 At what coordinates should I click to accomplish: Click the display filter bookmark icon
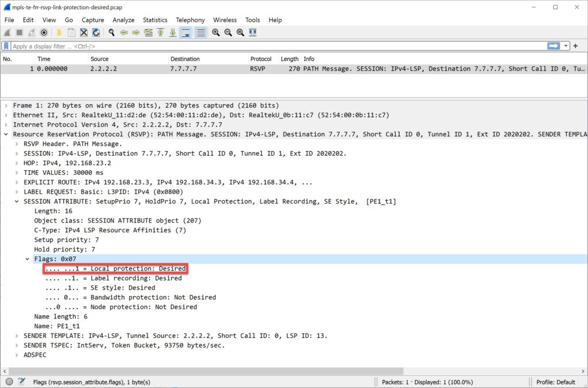(6, 46)
